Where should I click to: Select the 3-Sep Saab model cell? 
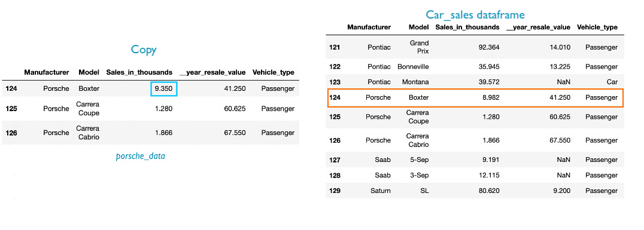[x=420, y=175]
